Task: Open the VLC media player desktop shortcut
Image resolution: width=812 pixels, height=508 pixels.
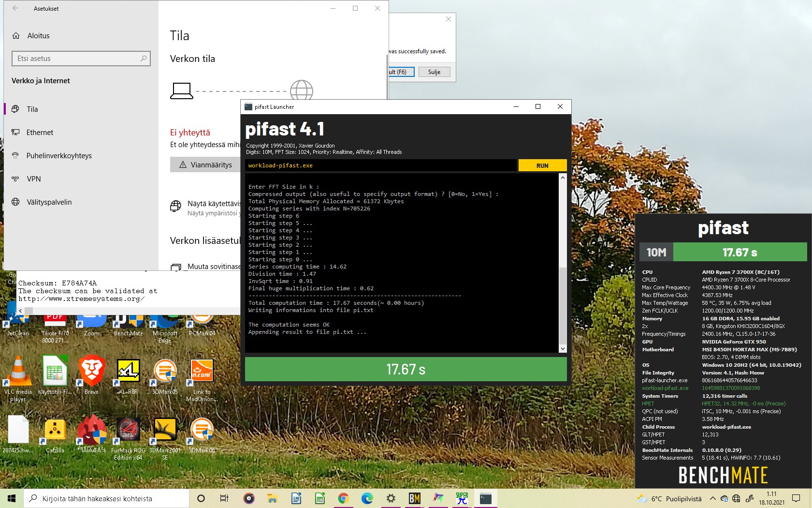Action: click(x=18, y=378)
